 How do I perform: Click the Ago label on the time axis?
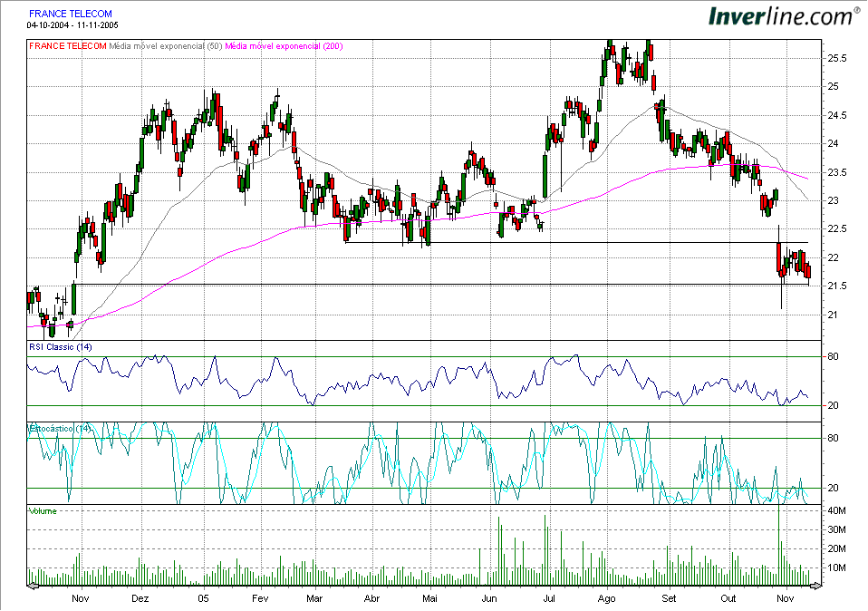pyautogui.click(x=607, y=599)
